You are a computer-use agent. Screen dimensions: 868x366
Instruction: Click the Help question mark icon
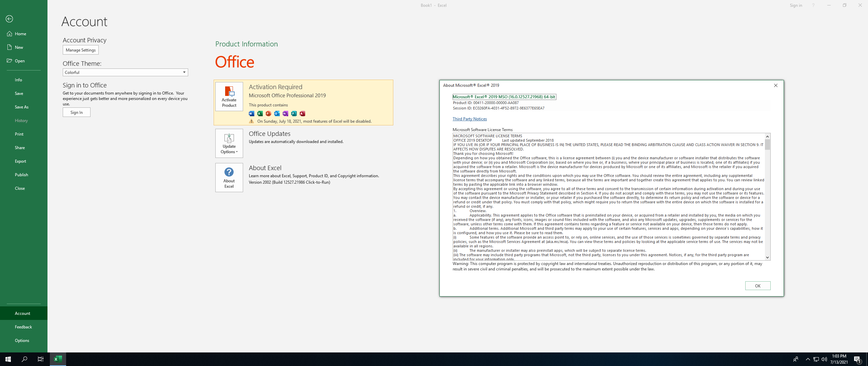[813, 5]
